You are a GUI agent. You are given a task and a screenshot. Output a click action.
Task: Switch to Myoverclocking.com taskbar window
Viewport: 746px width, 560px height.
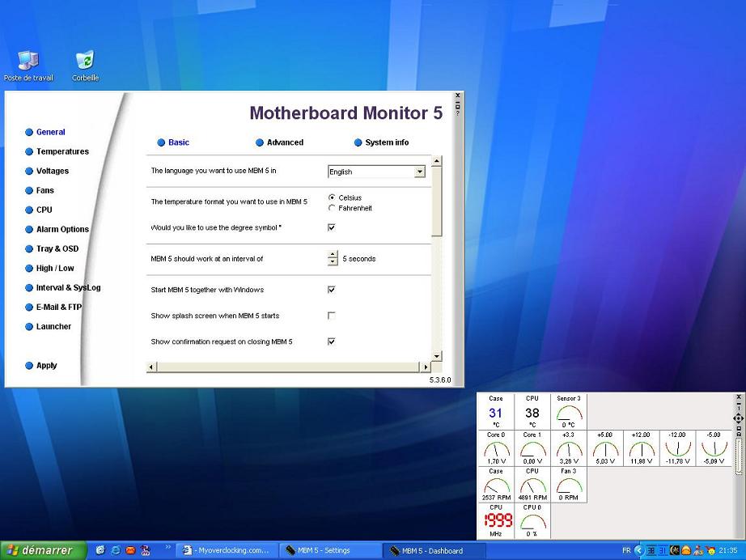click(226, 550)
